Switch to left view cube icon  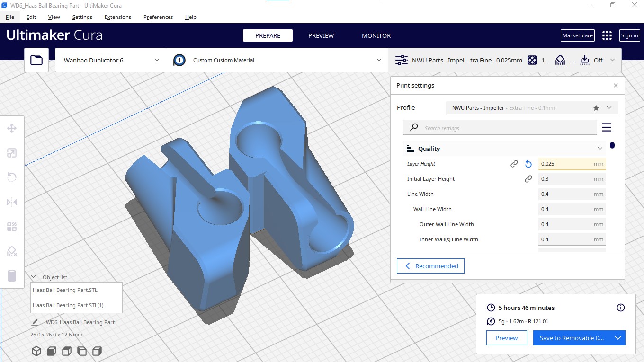click(82, 351)
